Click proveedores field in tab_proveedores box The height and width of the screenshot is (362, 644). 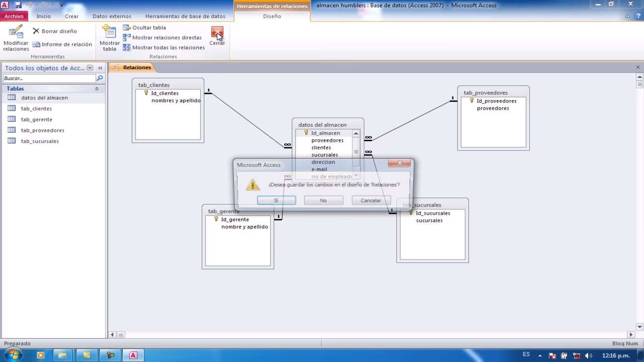pos(493,109)
